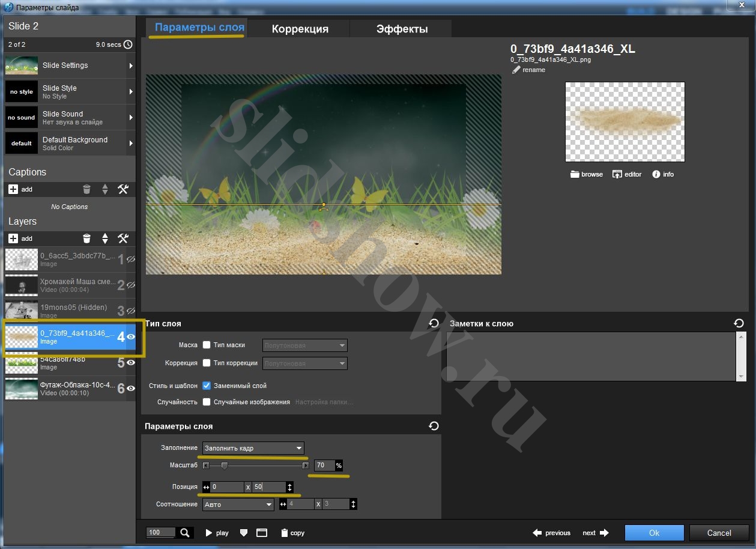Delete caption using Captions trash icon
756x549 pixels.
click(x=86, y=189)
